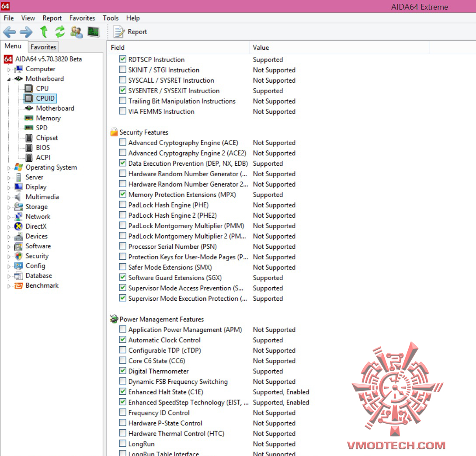Expand the Operating System node arrow

coord(9,168)
